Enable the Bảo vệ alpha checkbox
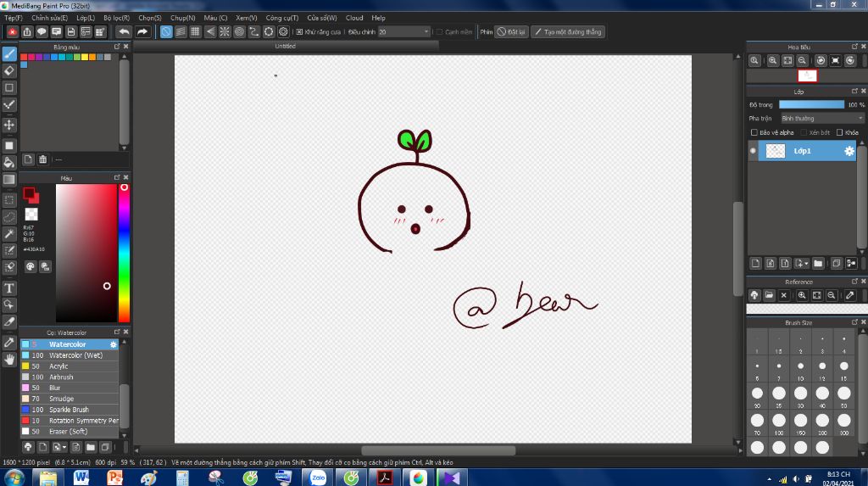The height and width of the screenshot is (486, 868). click(x=754, y=132)
